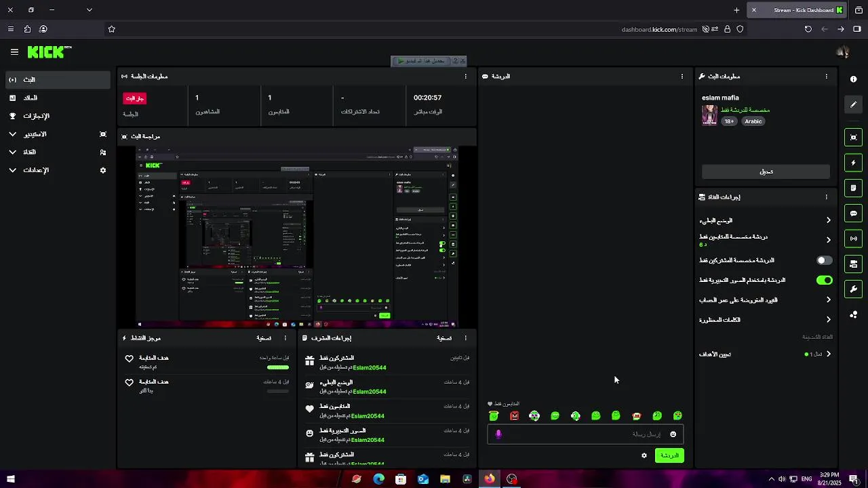Toggle the document log widget icon
The image size is (868, 488).
click(853, 188)
